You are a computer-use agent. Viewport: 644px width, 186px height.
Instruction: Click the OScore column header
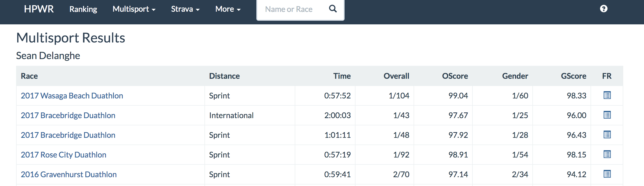point(455,76)
